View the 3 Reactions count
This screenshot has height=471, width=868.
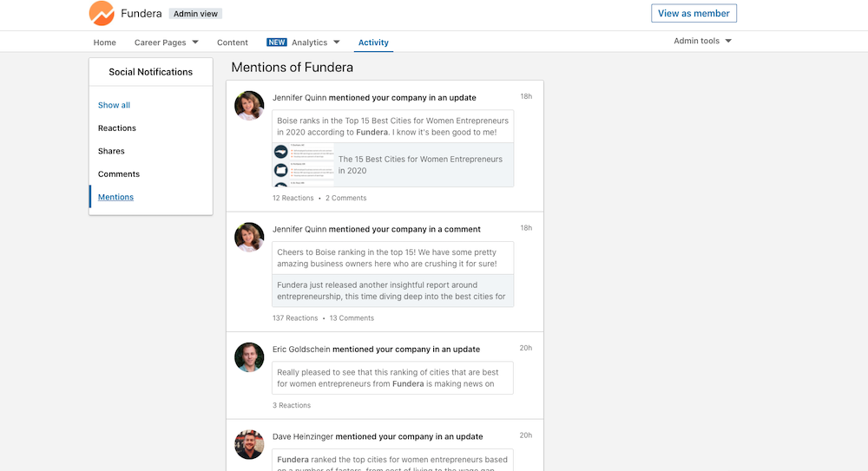pos(291,406)
